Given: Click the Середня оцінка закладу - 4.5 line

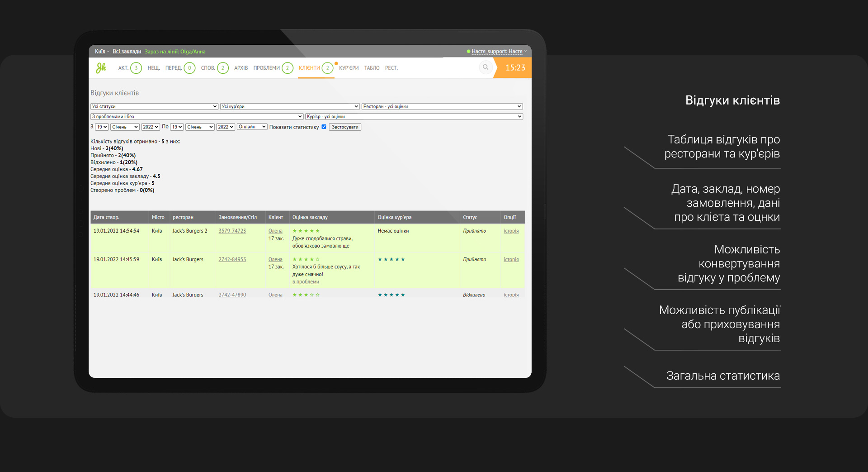Looking at the screenshot, I should [x=125, y=176].
